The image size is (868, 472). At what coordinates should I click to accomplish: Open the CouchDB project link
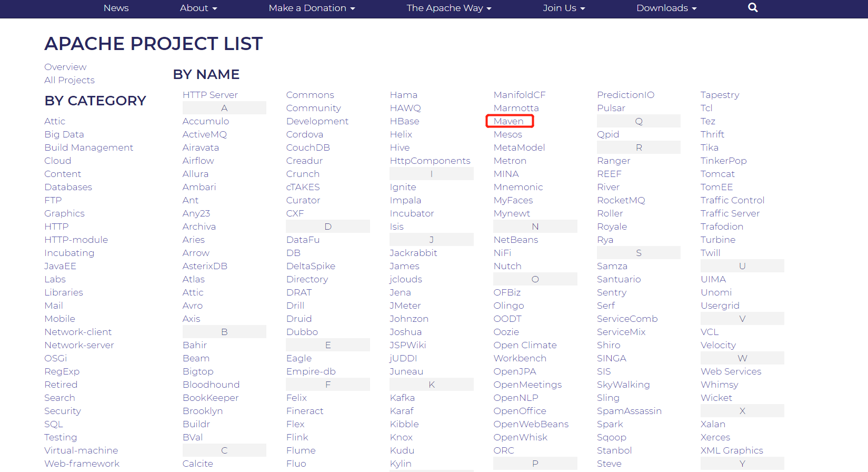tap(308, 147)
